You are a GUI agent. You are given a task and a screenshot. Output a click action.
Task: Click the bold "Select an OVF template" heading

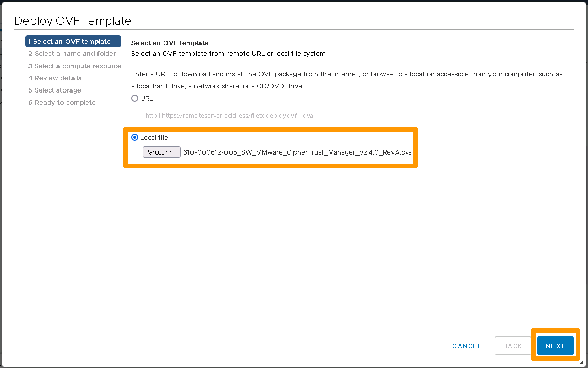tap(170, 43)
